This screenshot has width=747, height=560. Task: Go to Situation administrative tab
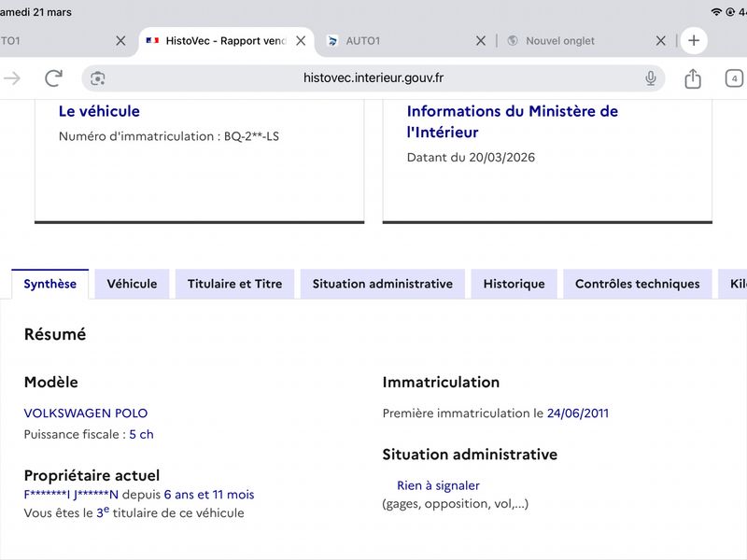[382, 284]
